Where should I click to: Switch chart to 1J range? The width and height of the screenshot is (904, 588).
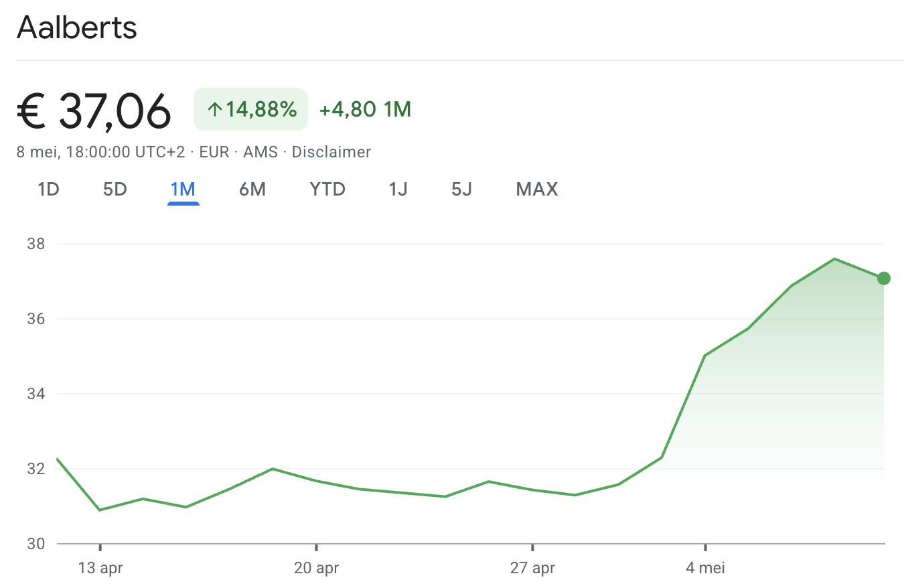click(398, 190)
